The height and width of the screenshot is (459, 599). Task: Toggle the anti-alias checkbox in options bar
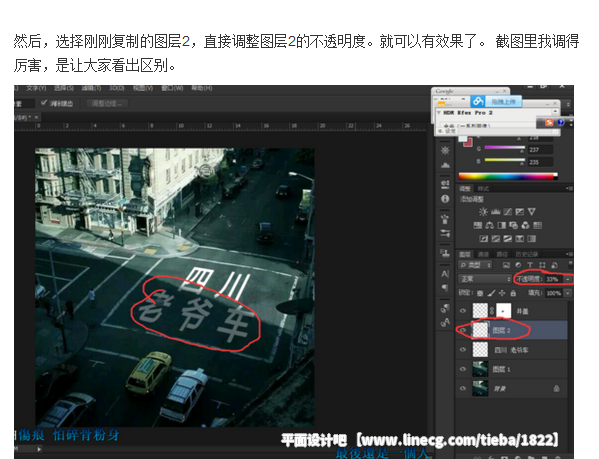(44, 103)
